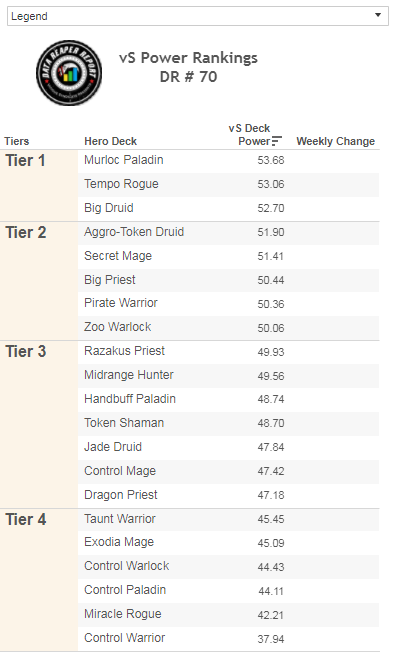396x657 pixels.
Task: Click the Tier 2 group label
Action: pyautogui.click(x=26, y=233)
